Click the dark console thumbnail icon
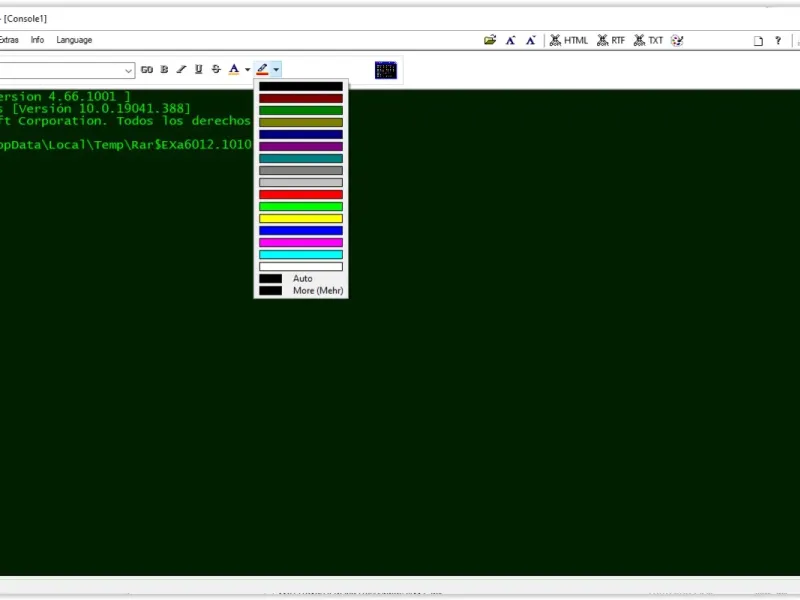 pos(386,70)
